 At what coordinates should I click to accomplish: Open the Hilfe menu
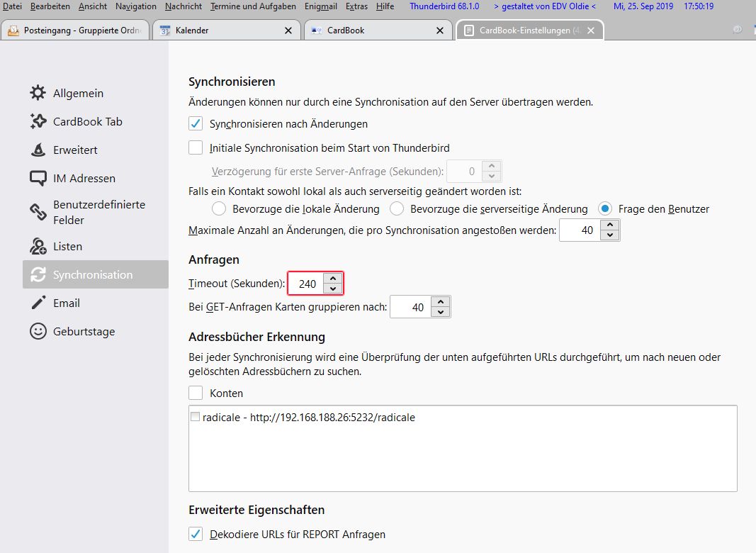pos(385,6)
